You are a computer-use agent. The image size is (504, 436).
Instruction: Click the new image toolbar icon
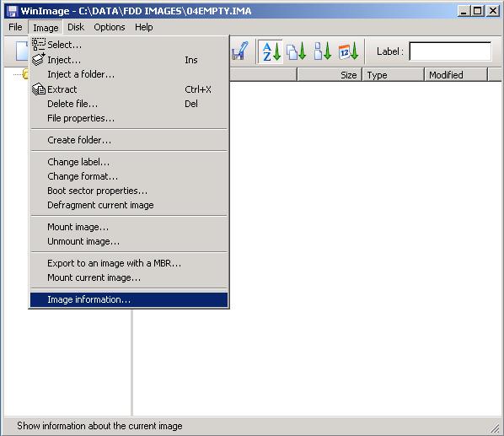[22, 51]
